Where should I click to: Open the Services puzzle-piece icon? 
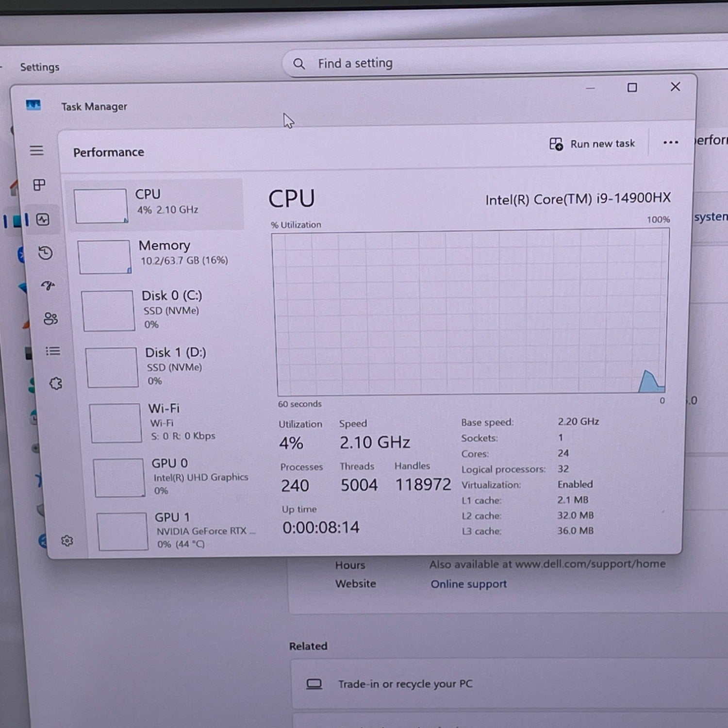tap(56, 384)
